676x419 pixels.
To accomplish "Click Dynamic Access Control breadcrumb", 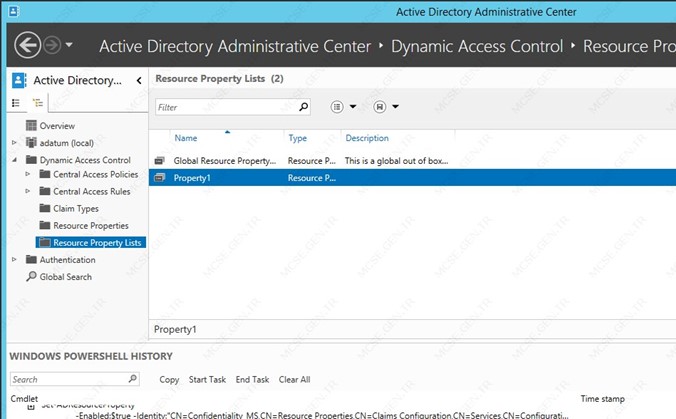I will pyautogui.click(x=477, y=46).
